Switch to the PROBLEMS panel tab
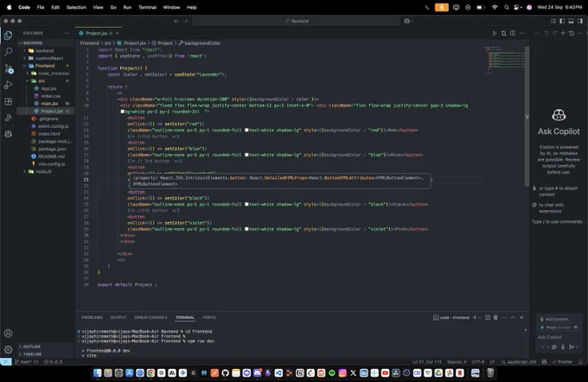 point(92,317)
